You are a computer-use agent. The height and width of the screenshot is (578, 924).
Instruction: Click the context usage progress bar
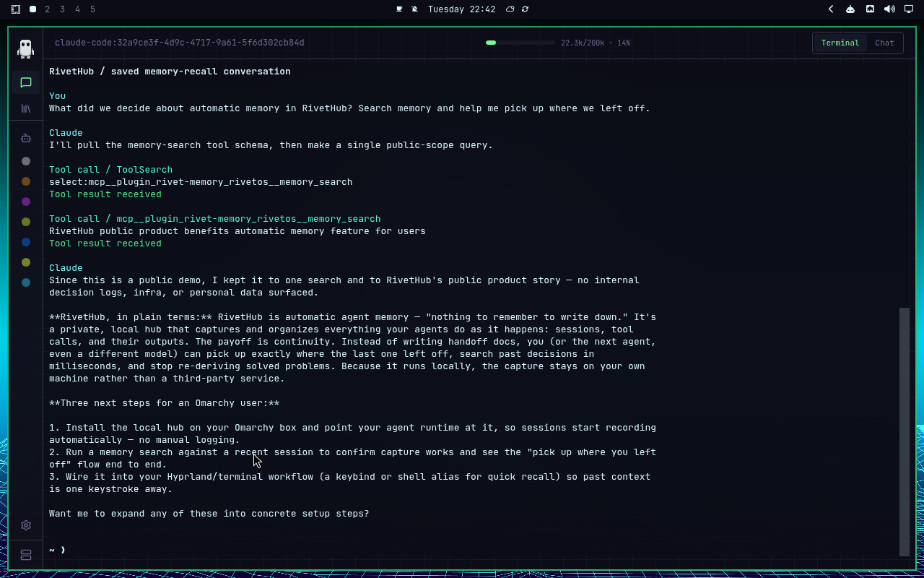coord(520,43)
